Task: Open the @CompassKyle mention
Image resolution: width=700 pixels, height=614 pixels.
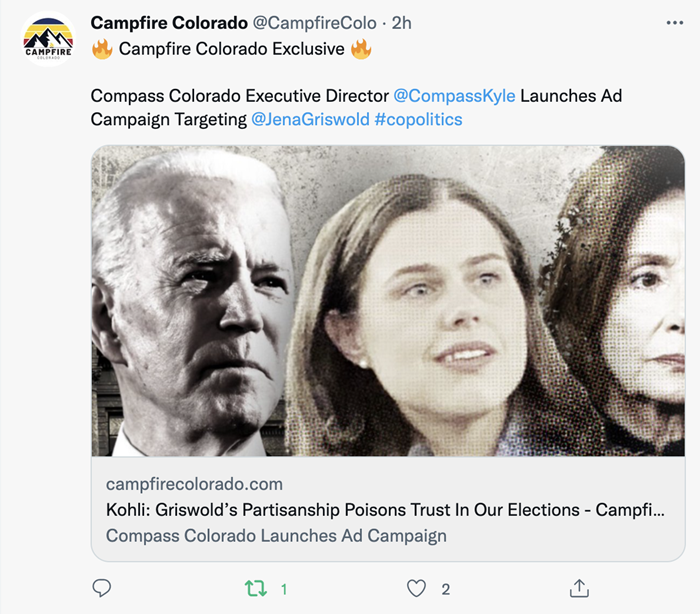Action: tap(454, 96)
